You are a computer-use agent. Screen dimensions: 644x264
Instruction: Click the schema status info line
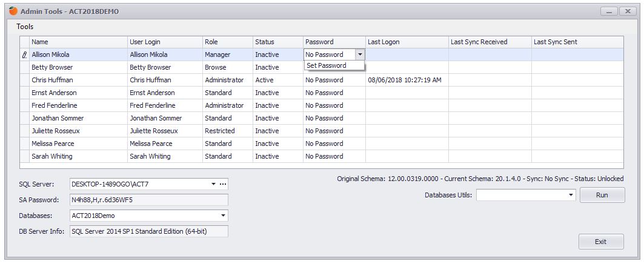click(x=480, y=179)
